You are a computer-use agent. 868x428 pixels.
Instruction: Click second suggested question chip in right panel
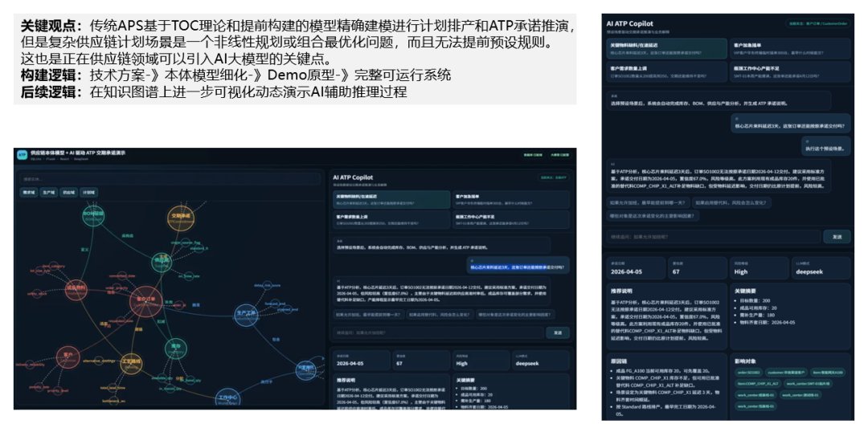pyautogui.click(x=731, y=203)
